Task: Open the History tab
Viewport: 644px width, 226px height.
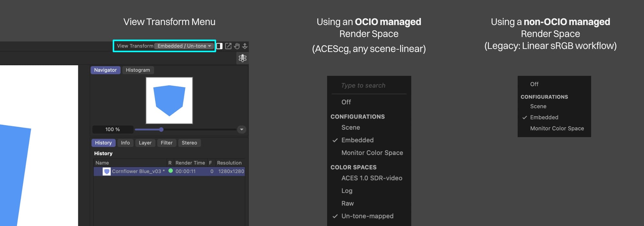Action: [x=103, y=143]
